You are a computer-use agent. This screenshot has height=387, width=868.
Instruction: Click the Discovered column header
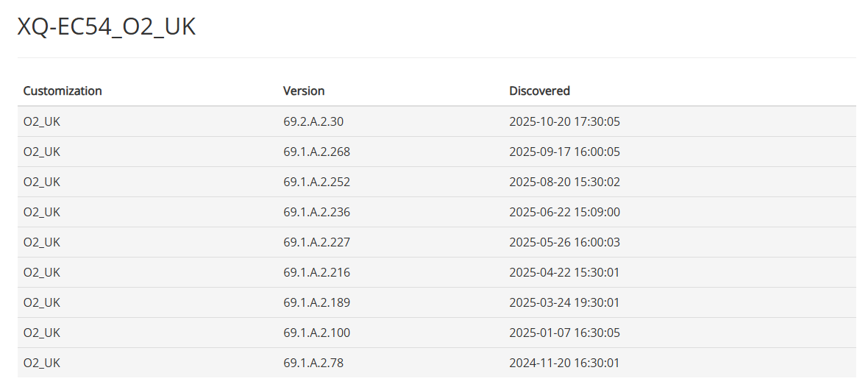click(x=539, y=91)
